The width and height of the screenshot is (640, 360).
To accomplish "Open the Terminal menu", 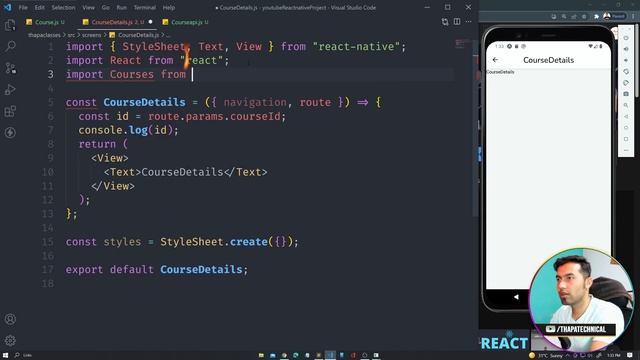I will [x=145, y=7].
